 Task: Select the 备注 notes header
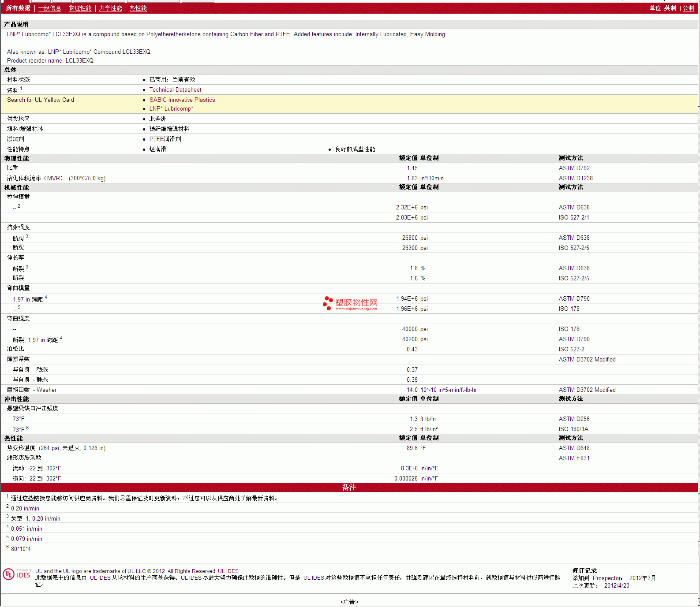pyautogui.click(x=349, y=487)
